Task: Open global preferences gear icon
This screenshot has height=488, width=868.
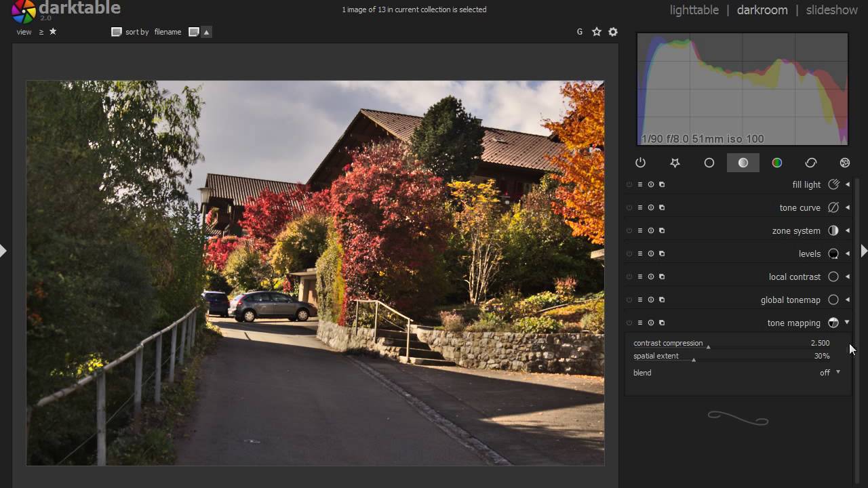Action: tap(613, 32)
